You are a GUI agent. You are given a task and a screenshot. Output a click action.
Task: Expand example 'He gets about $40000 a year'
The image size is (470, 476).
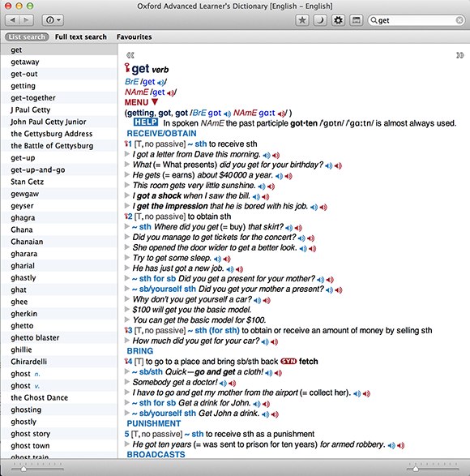(x=127, y=175)
